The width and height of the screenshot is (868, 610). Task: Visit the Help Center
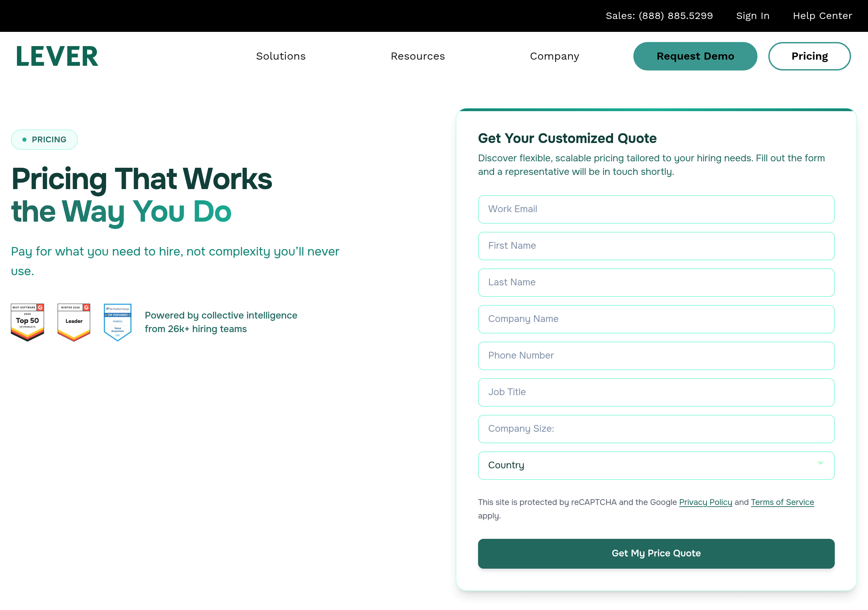tap(822, 16)
